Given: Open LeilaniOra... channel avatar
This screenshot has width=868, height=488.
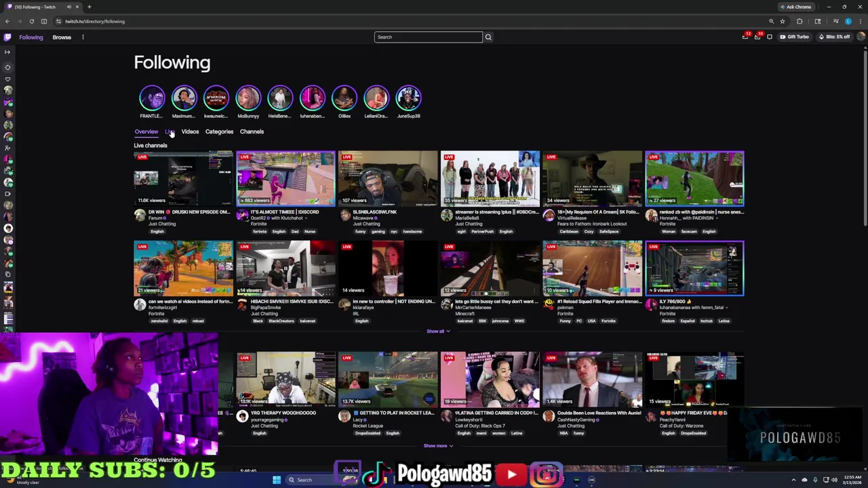Looking at the screenshot, I should [376, 98].
